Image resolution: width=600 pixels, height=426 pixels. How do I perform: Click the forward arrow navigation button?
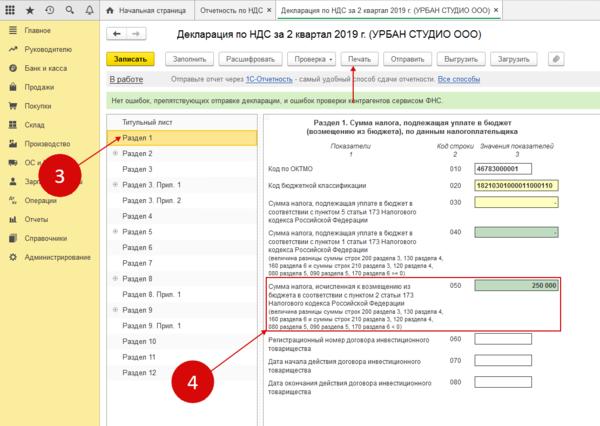[x=136, y=34]
